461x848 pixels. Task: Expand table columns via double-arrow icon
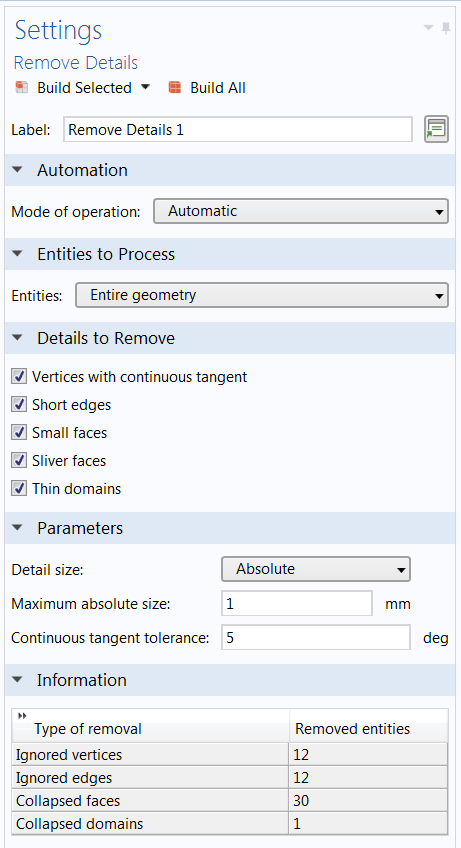[x=22, y=716]
